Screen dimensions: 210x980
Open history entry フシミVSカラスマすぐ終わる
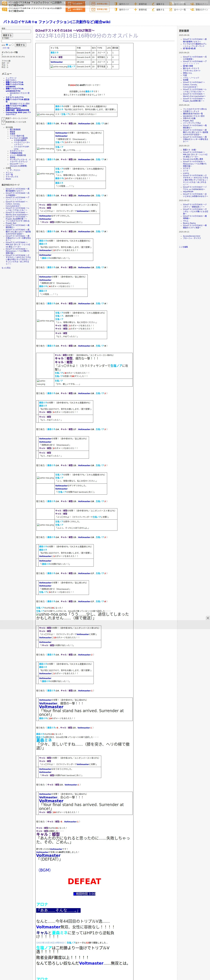click(x=195, y=109)
